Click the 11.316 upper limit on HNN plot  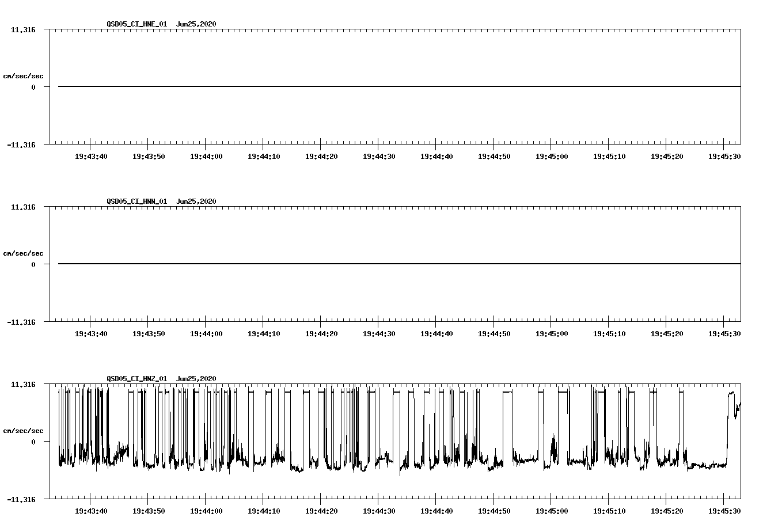[x=23, y=207]
